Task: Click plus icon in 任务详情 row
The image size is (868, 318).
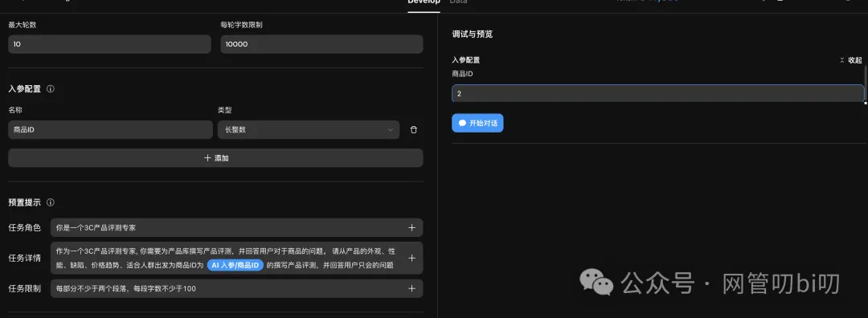Action: pyautogui.click(x=411, y=258)
